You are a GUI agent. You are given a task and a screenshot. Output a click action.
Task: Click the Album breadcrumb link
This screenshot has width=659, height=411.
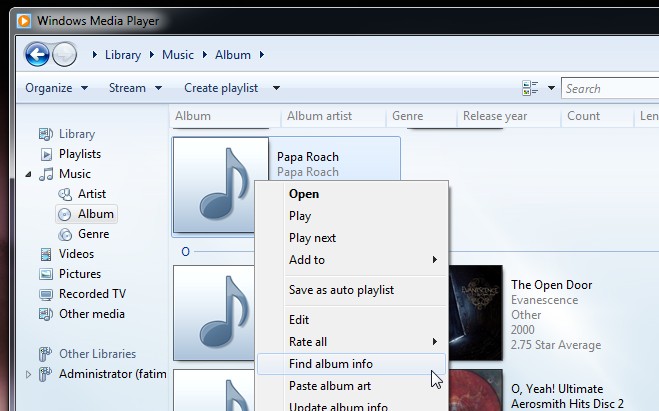click(233, 55)
